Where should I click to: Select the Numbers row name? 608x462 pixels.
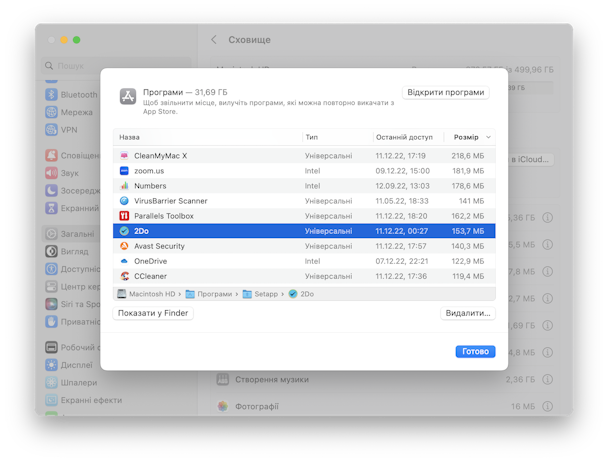pyautogui.click(x=150, y=186)
